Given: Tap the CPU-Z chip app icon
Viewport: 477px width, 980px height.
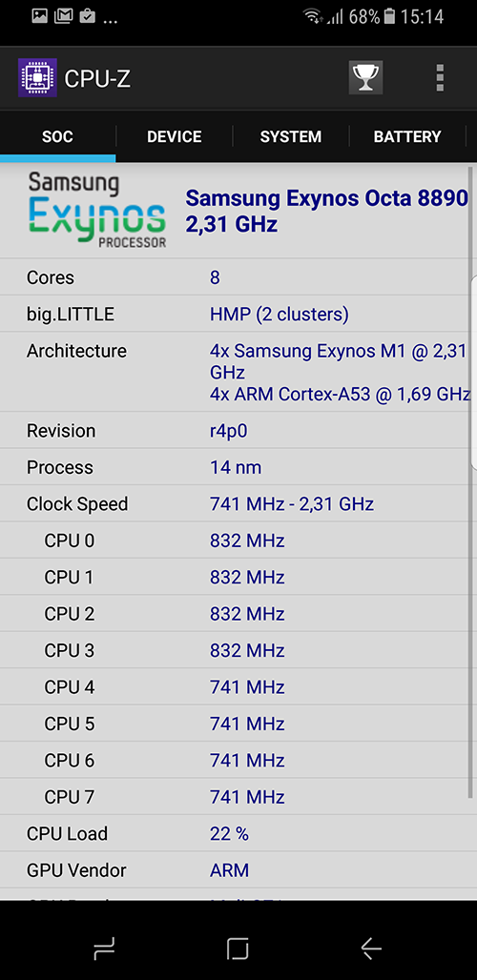Looking at the screenshot, I should tap(37, 78).
